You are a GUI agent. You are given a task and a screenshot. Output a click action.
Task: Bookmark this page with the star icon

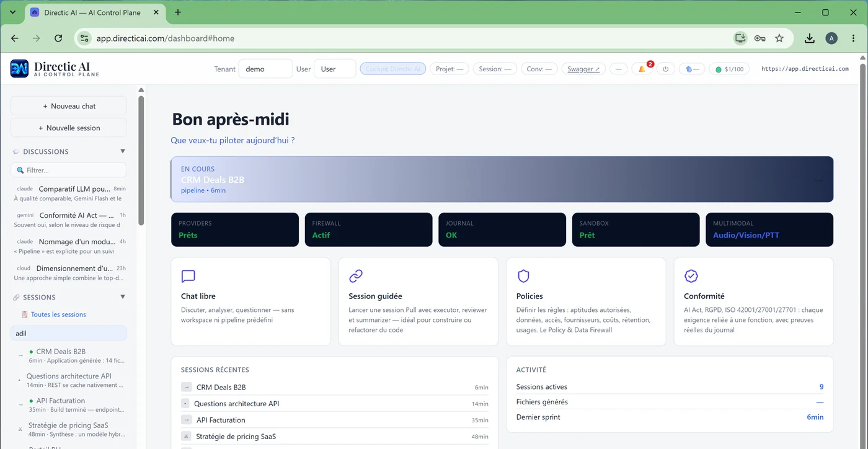pos(779,38)
